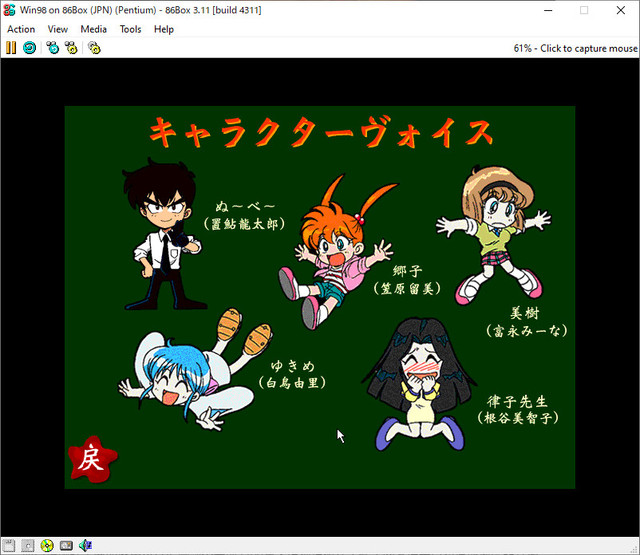The height and width of the screenshot is (555, 640).
Task: Click the red star 戻 back button
Action: coord(93,459)
